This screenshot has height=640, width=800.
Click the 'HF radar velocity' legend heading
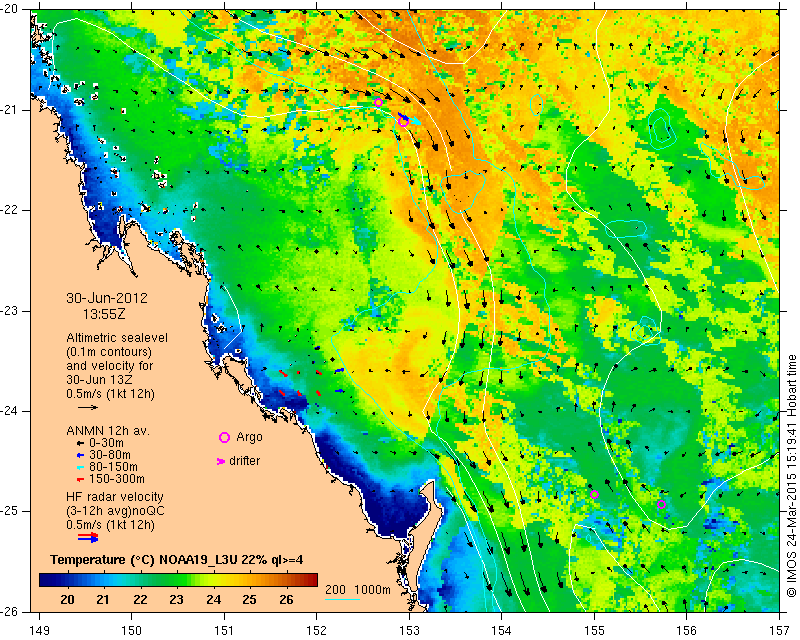(x=115, y=497)
